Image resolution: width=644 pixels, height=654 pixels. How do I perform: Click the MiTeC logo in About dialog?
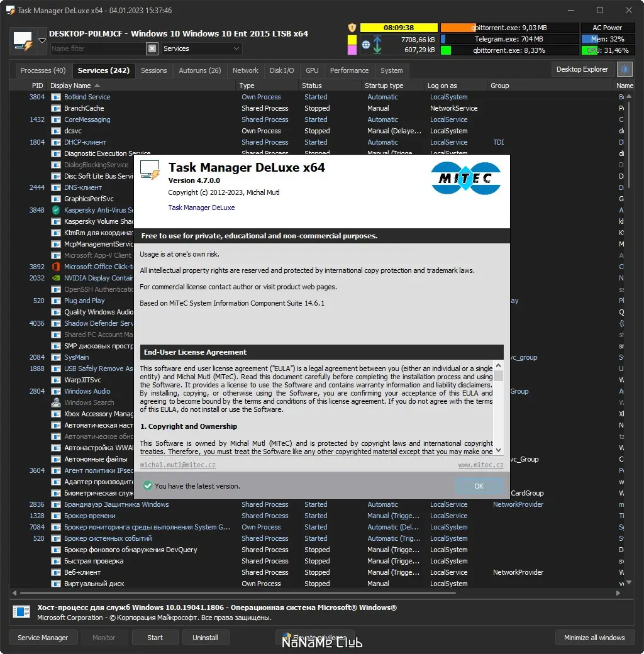tap(465, 179)
